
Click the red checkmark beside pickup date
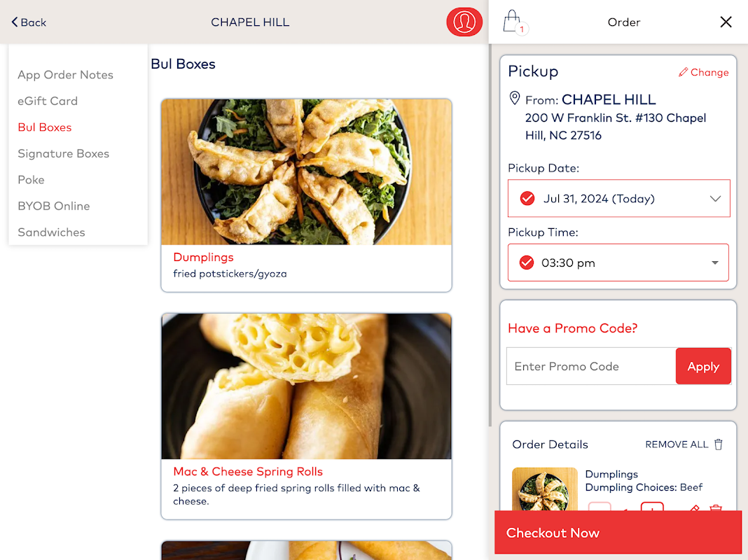(x=527, y=198)
